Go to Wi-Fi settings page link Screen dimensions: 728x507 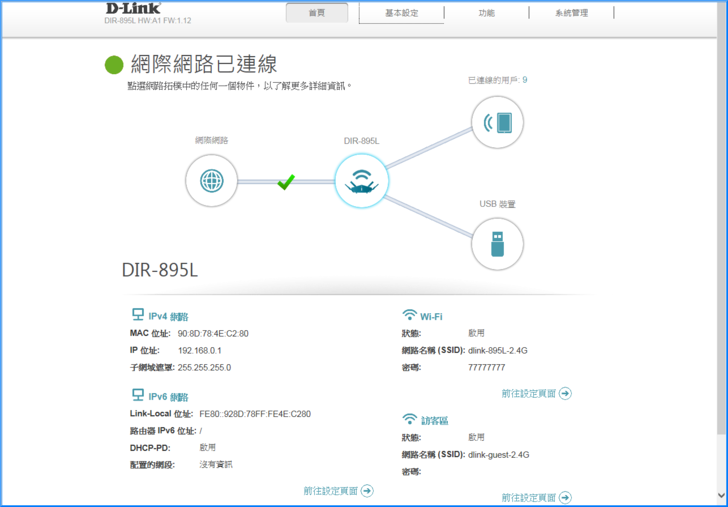536,394
